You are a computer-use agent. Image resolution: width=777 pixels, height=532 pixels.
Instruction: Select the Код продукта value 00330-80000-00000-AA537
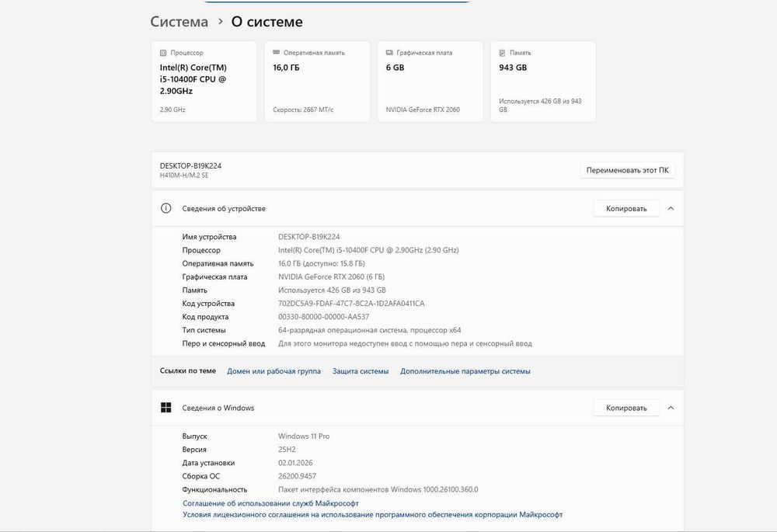coord(323,317)
